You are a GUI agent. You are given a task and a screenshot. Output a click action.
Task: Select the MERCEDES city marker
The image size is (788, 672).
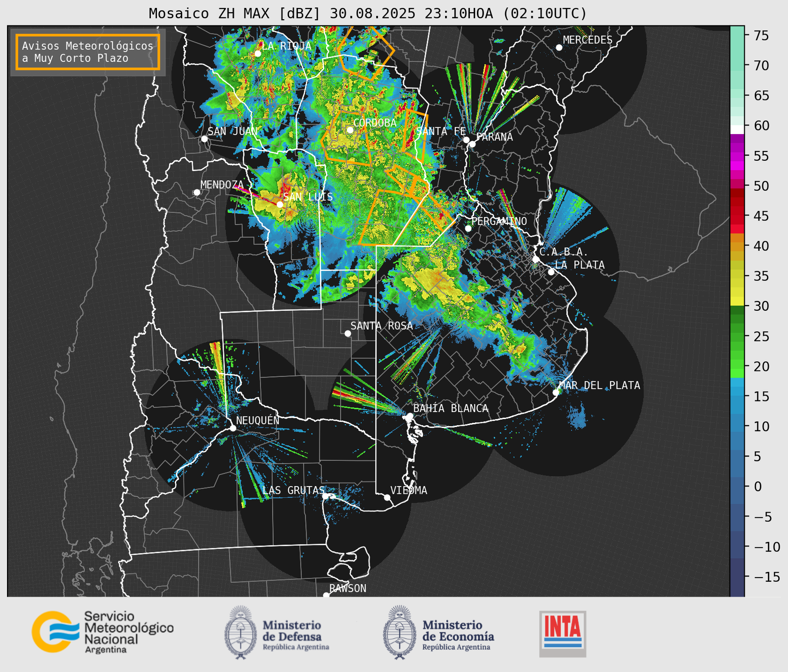[559, 48]
